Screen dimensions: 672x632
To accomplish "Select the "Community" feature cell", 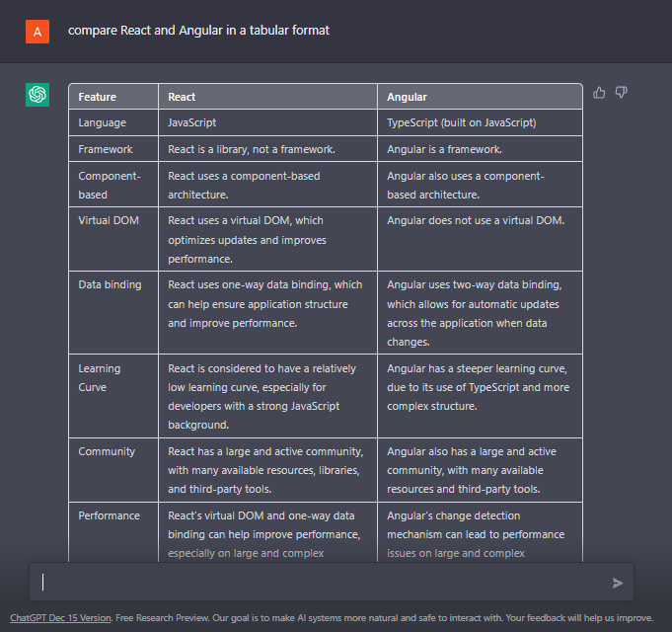I will pos(107,451).
